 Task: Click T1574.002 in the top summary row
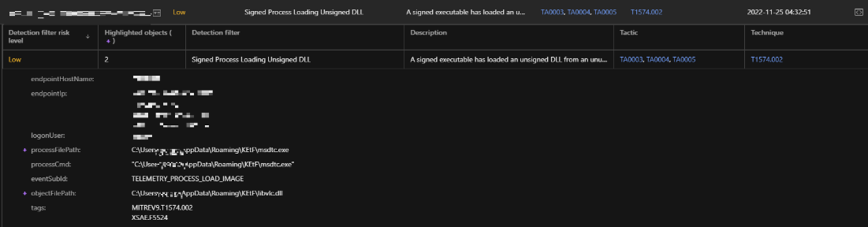pos(646,12)
